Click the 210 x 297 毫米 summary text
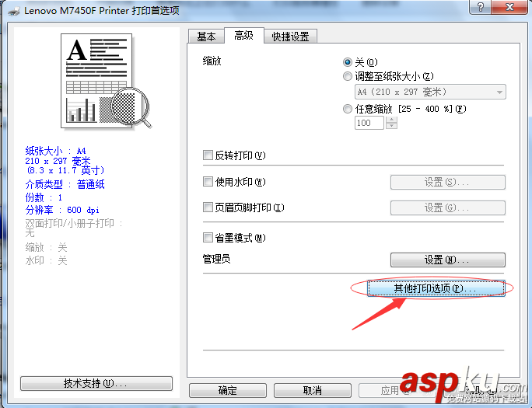Viewport: 532px width, 408px height. coord(58,161)
